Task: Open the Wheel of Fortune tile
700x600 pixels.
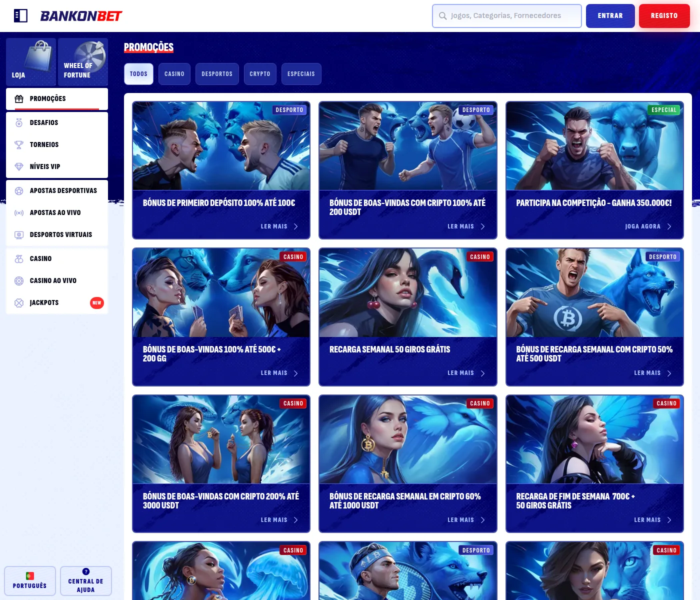Action: 83,62
